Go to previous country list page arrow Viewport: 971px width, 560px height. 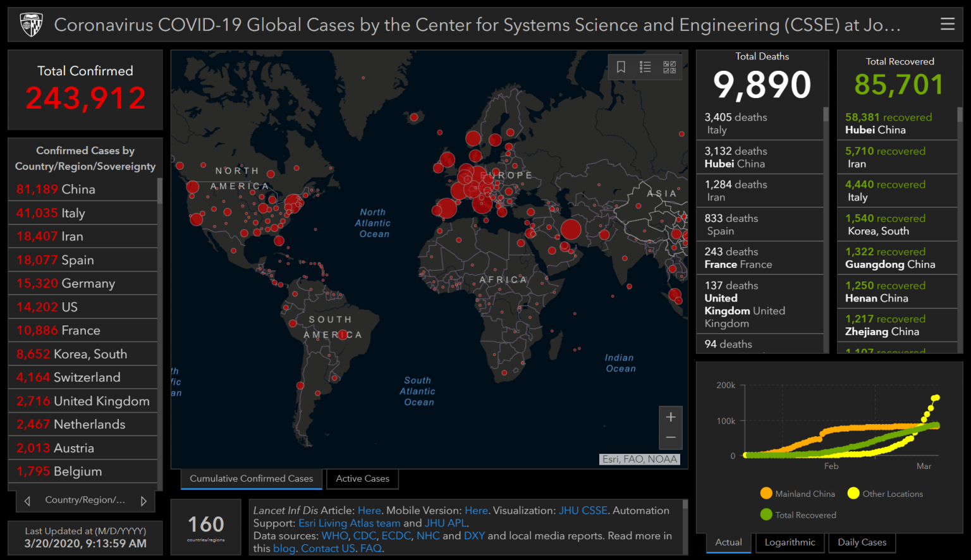click(x=27, y=501)
